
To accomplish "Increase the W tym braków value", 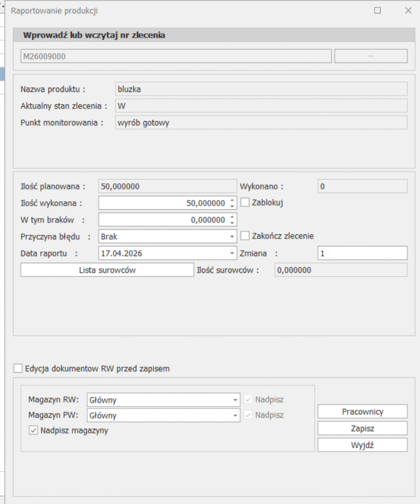I will pyautogui.click(x=233, y=217).
